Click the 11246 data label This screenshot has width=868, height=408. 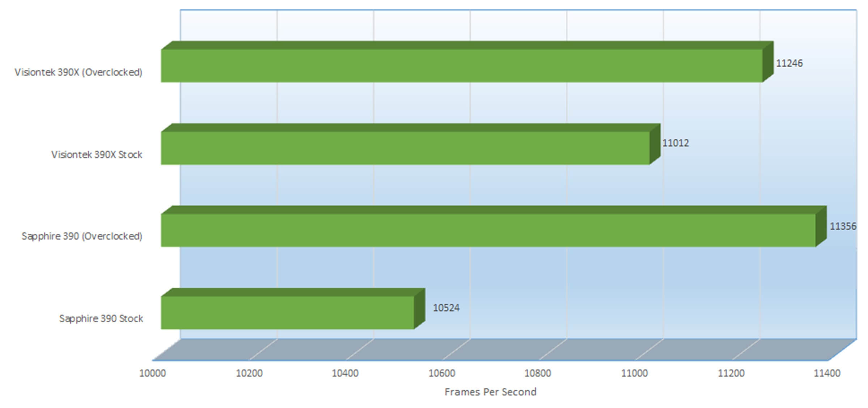pos(789,63)
